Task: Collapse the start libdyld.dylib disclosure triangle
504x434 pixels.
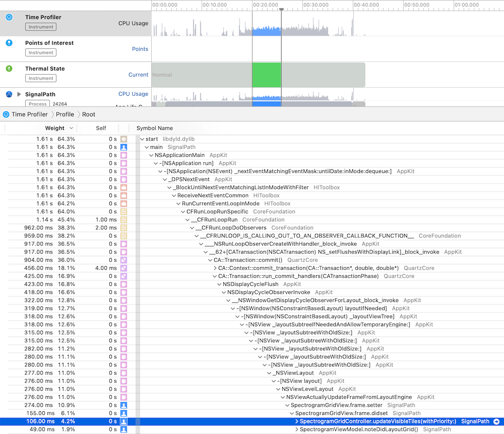Action: pos(142,139)
